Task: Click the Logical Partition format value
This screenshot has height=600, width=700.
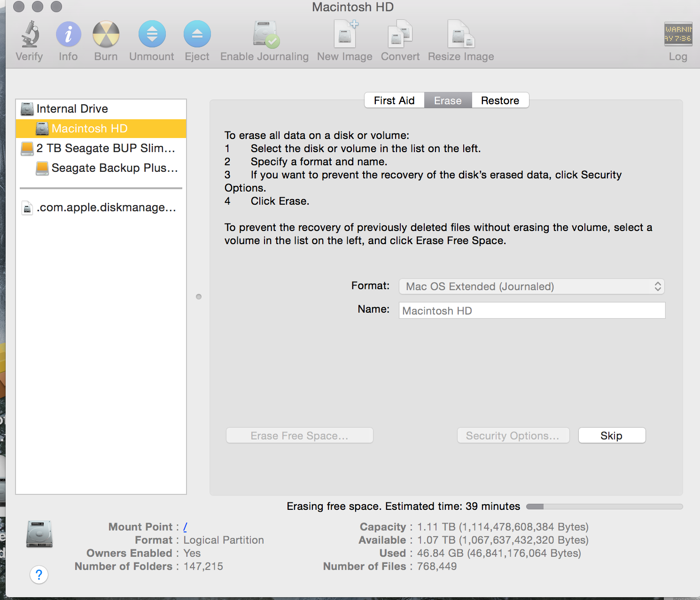Action: pos(224,540)
